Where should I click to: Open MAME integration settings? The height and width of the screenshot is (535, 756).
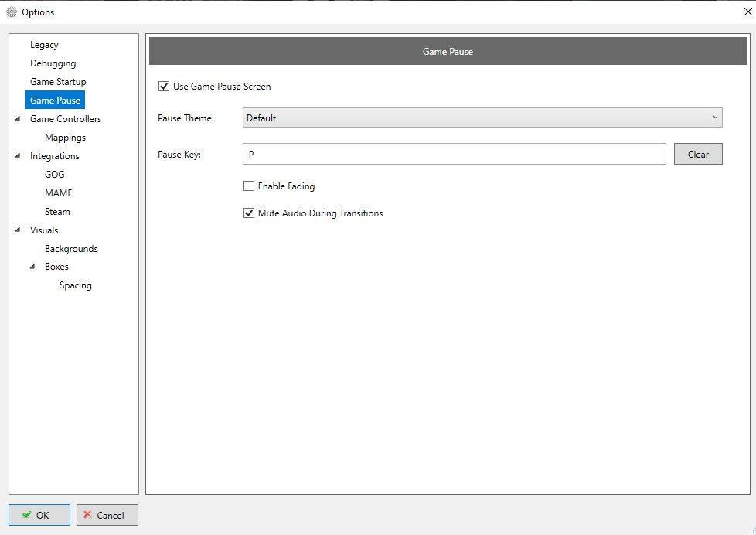pos(58,193)
